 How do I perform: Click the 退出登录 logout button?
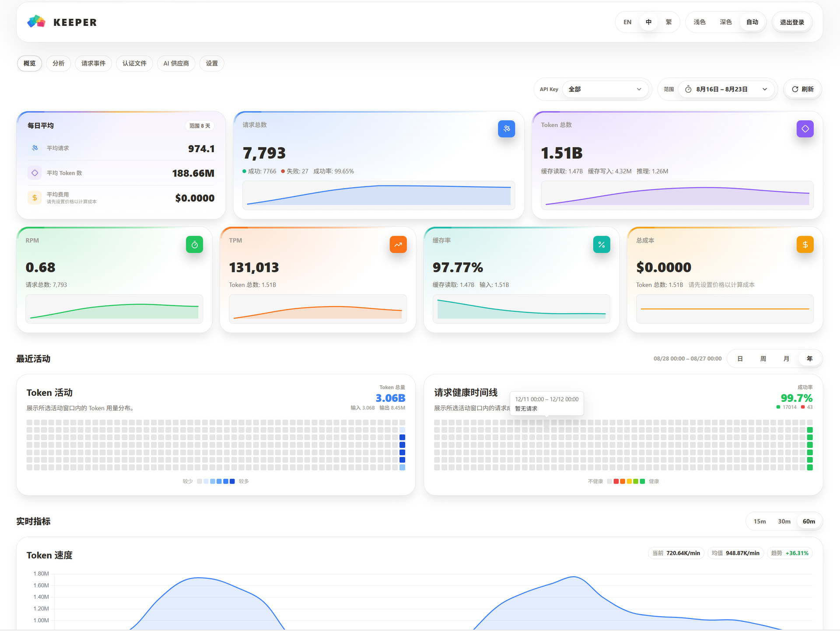(792, 22)
